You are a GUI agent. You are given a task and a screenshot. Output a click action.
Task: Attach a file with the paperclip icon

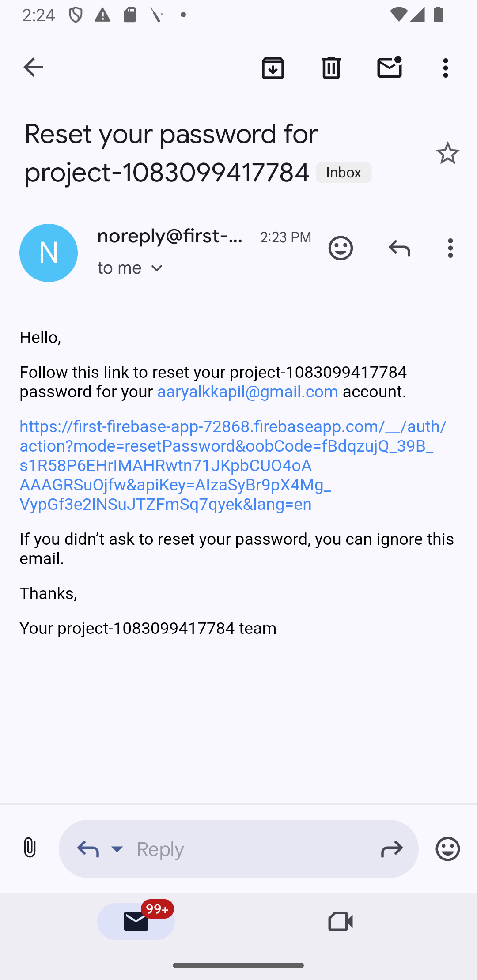pos(30,848)
